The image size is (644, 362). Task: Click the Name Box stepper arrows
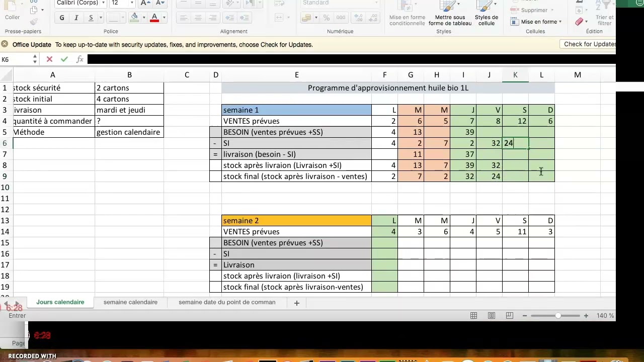tap(35, 59)
